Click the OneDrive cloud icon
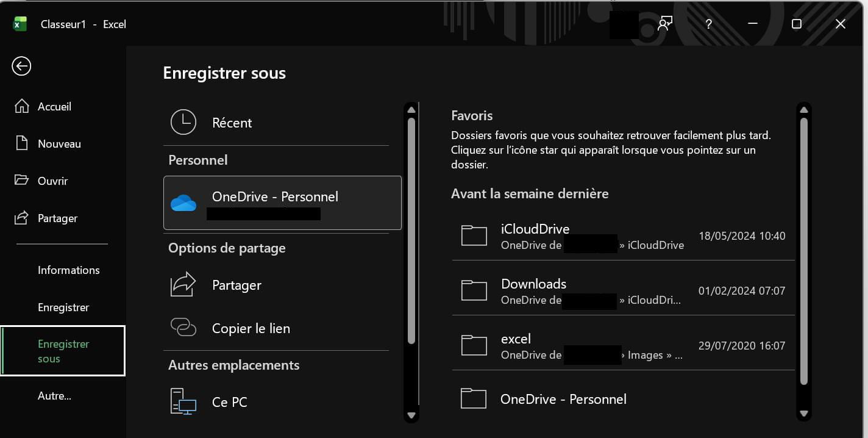This screenshot has width=868, height=438. point(183,203)
